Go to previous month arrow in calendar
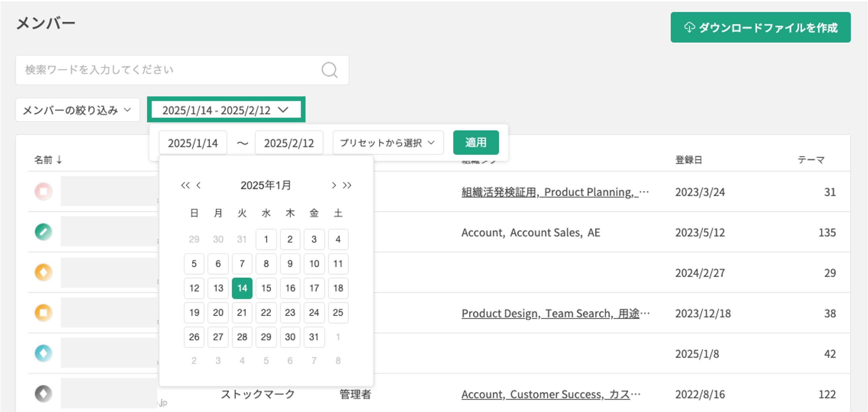 (x=199, y=185)
